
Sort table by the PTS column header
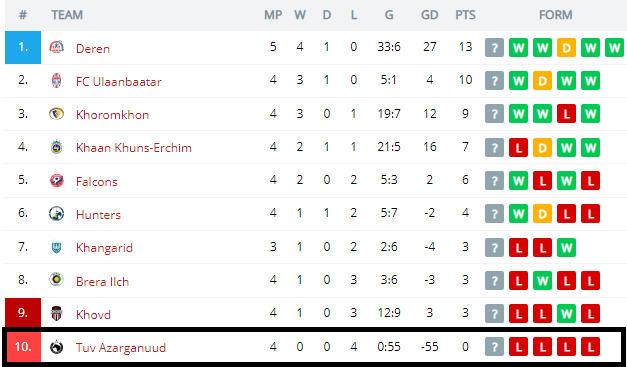click(x=465, y=15)
